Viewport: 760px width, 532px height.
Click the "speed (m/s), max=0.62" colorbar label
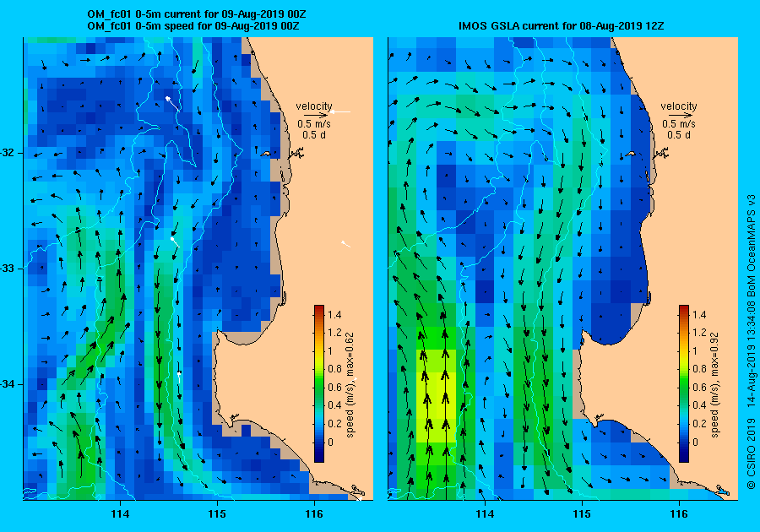tap(350, 385)
